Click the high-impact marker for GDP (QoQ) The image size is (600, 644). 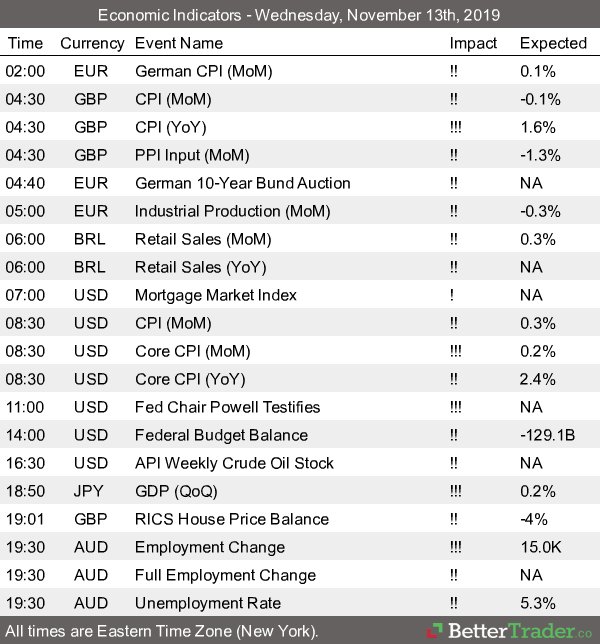pyautogui.click(x=455, y=491)
